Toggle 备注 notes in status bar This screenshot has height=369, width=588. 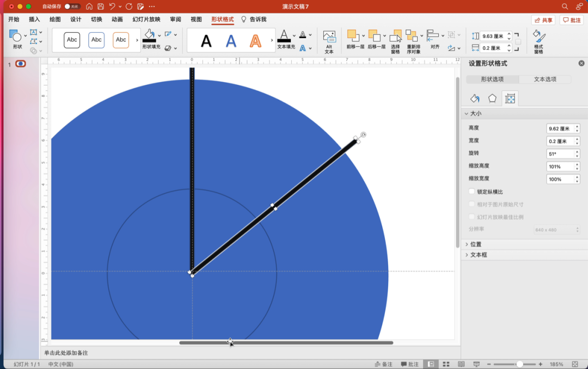point(384,364)
